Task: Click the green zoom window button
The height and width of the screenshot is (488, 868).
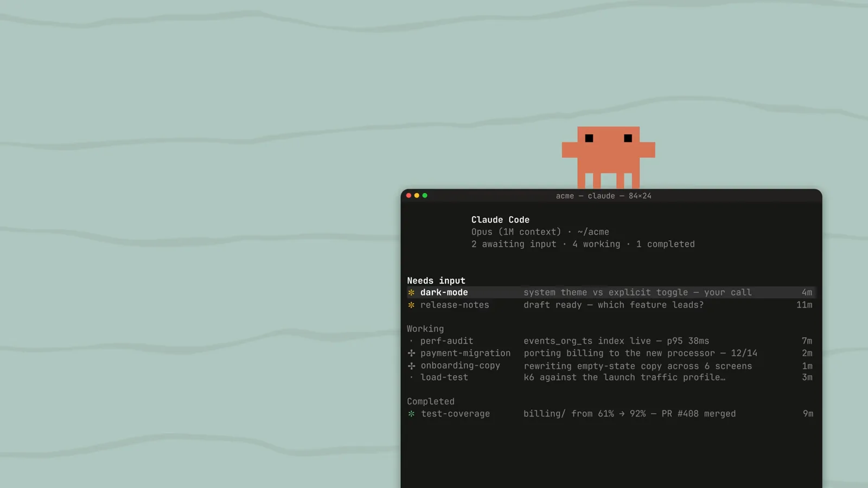Action: (x=425, y=196)
